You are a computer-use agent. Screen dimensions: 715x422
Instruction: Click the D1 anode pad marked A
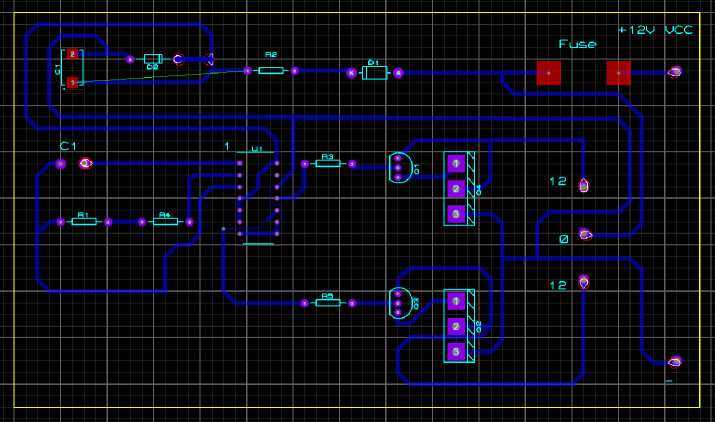(398, 73)
